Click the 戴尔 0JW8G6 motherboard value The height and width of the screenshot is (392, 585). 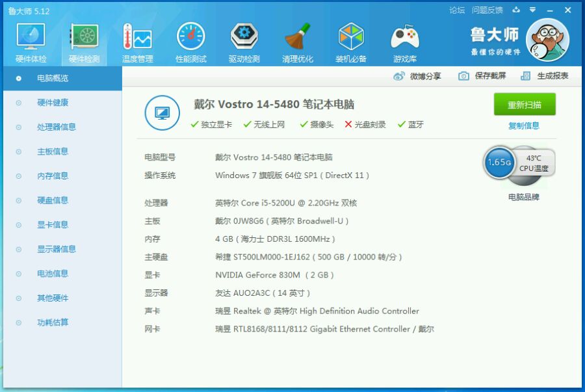(281, 221)
